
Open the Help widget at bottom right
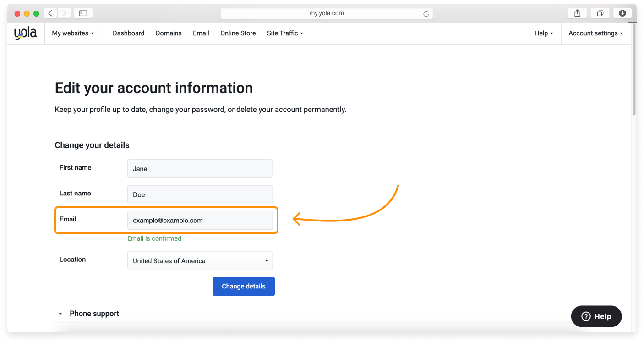pos(596,316)
